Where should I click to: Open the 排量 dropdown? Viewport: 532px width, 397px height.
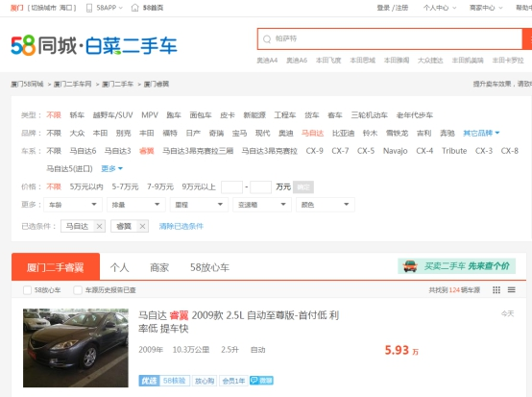[135, 205]
